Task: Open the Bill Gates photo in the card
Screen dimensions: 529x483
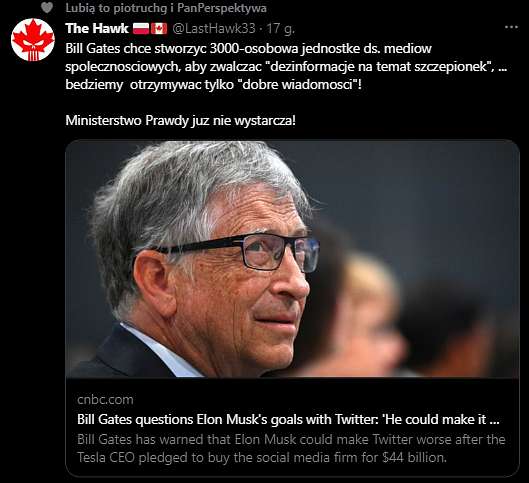Action: click(x=292, y=259)
